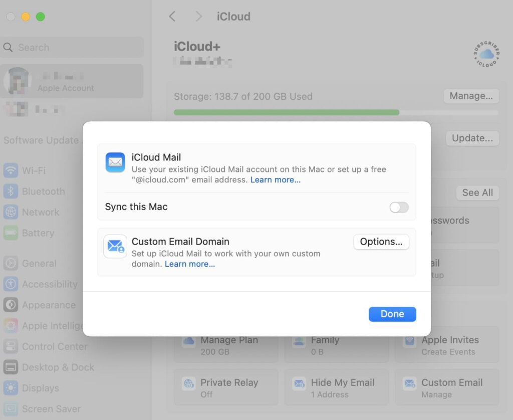
Task: Open Accessibility settings via its sidebar icon
Action: coord(11,284)
